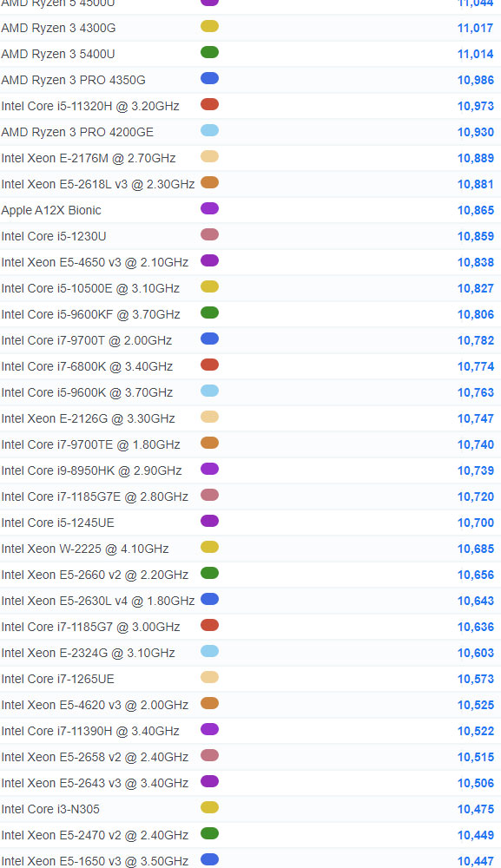Click the blue swatch beside Ryzen 3 PRO 4350G
Screen dimensions: 501x868
209,79
